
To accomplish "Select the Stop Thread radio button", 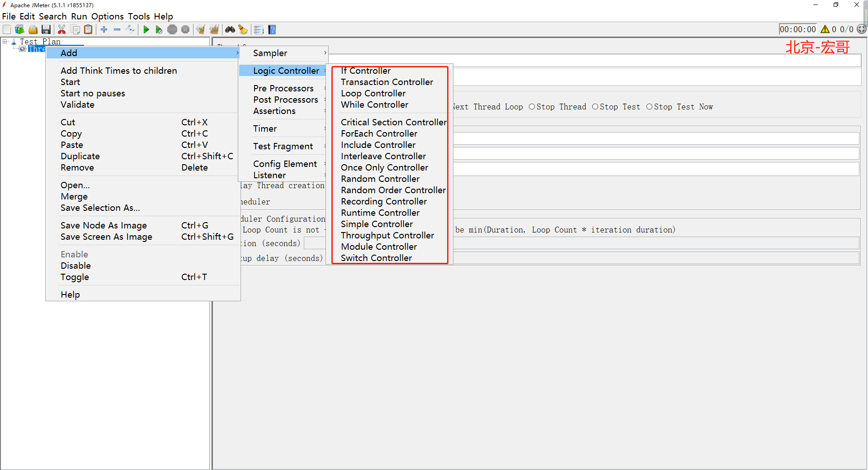I will [532, 107].
